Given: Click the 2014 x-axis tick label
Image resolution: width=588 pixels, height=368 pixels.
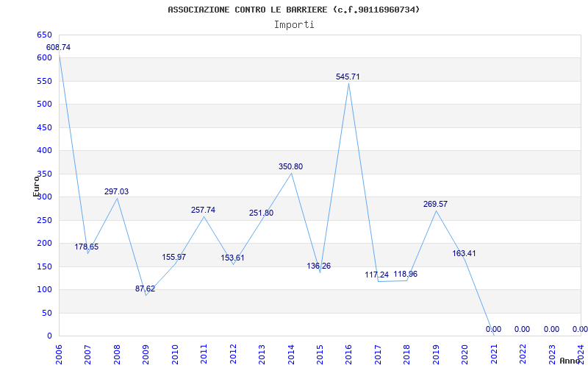Looking at the screenshot, I should pyautogui.click(x=291, y=355).
